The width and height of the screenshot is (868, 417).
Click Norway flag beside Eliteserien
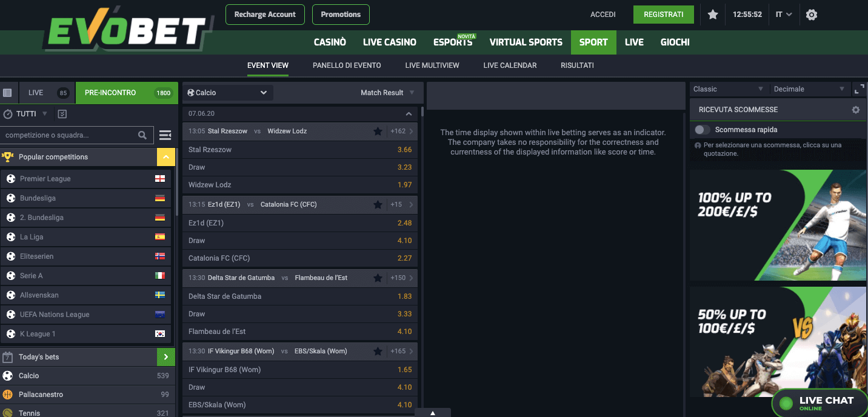(x=160, y=256)
